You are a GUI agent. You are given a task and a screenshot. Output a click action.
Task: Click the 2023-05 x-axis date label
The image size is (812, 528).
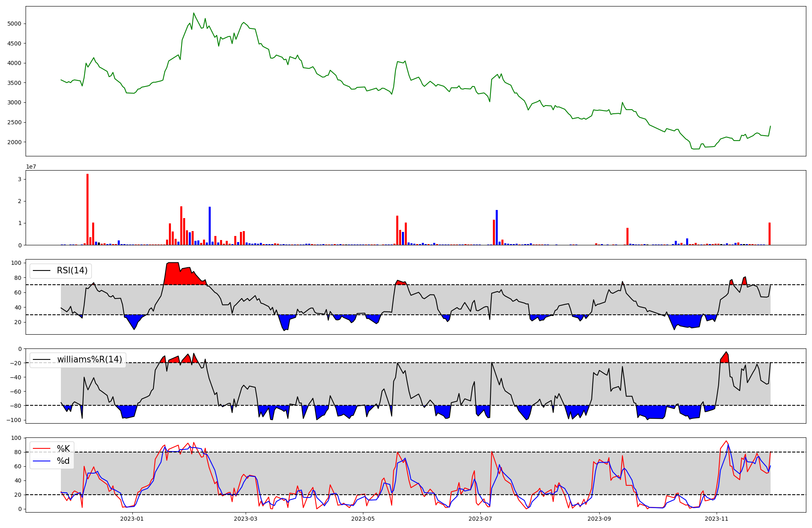363,519
